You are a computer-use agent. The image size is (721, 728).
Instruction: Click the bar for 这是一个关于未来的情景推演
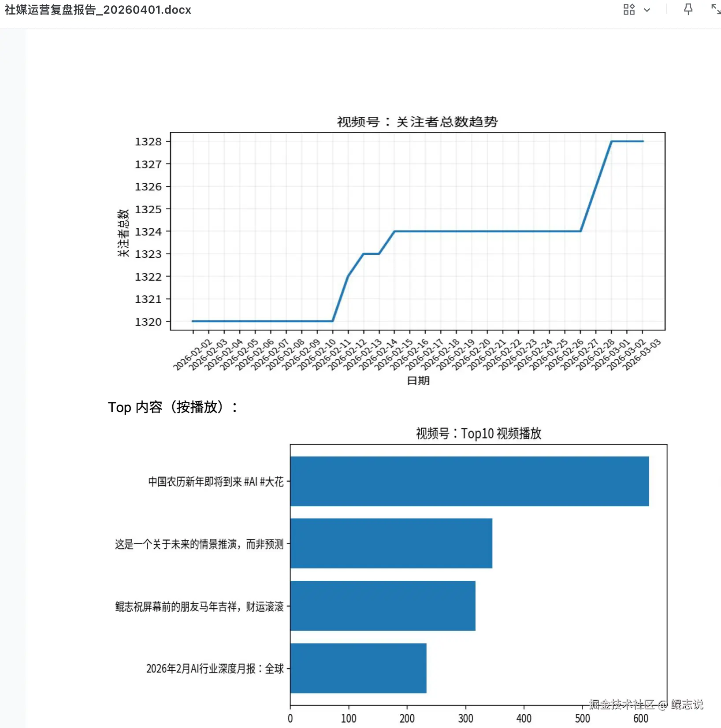coord(391,543)
